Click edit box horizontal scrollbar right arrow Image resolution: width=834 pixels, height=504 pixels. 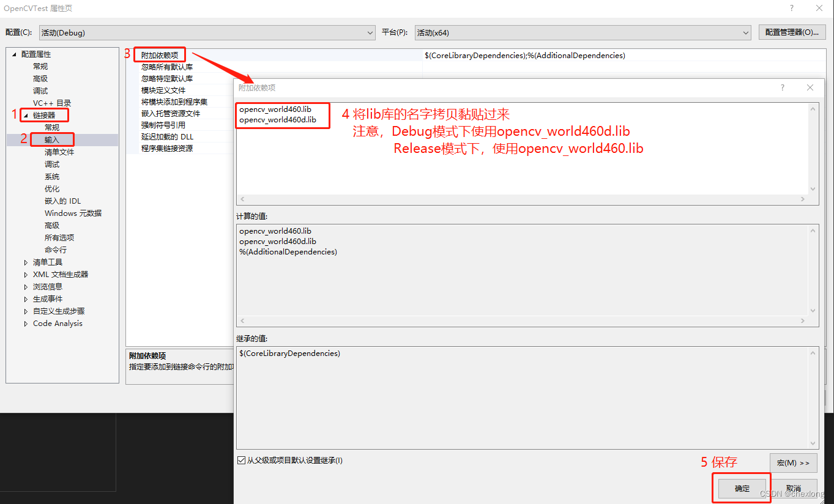[x=803, y=199]
